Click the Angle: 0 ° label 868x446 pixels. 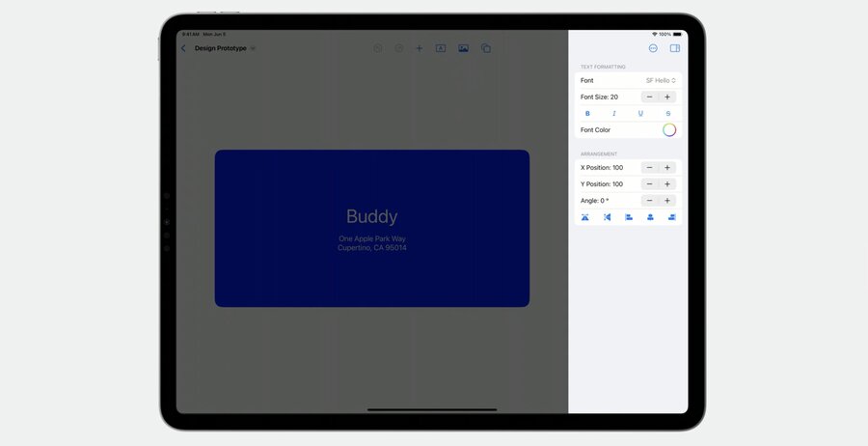tap(595, 201)
